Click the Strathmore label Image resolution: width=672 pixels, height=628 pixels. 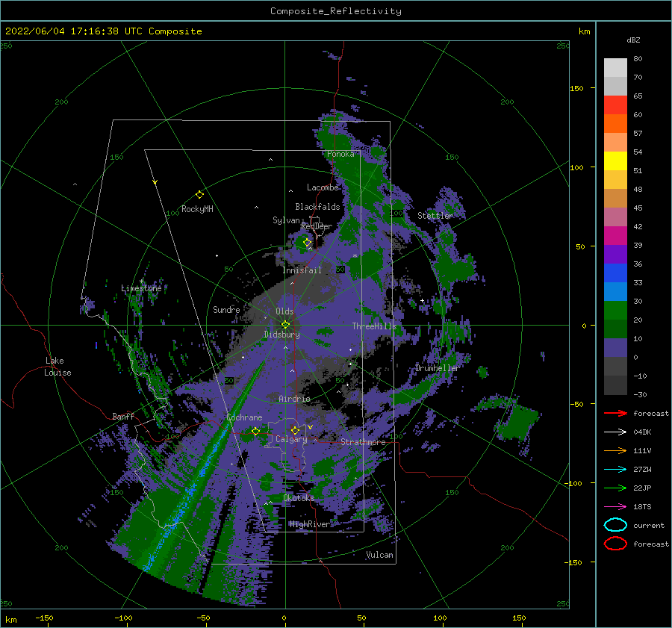(363, 442)
